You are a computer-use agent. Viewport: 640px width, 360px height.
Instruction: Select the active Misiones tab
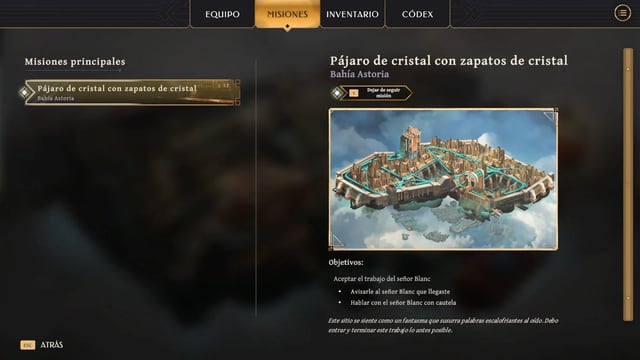tap(287, 14)
